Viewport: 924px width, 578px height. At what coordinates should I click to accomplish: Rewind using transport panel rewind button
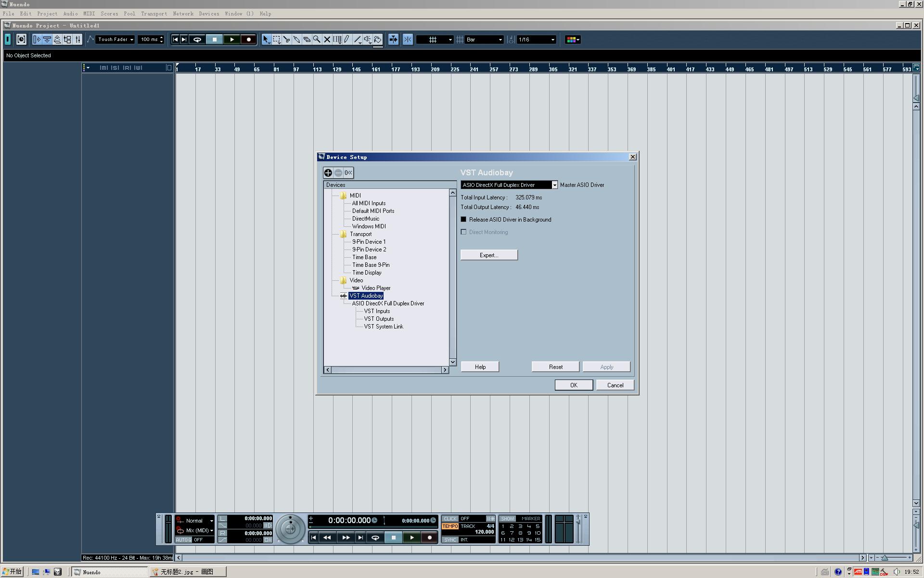point(327,538)
